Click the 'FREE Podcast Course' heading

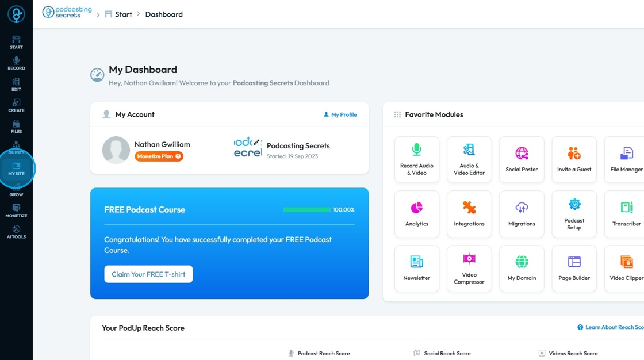(144, 209)
